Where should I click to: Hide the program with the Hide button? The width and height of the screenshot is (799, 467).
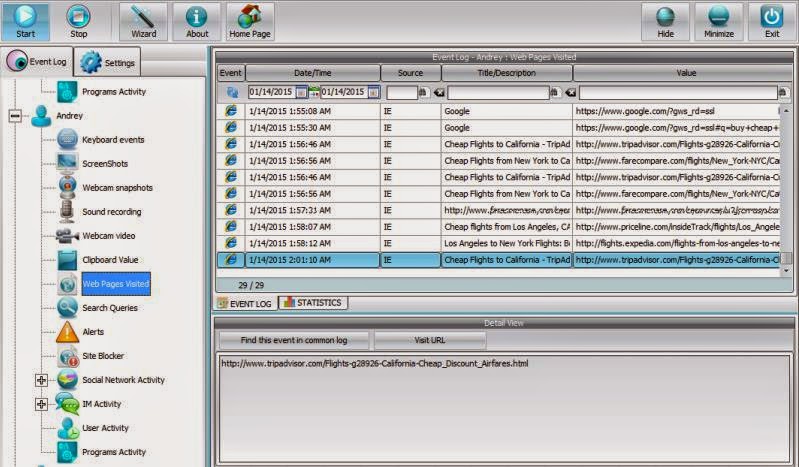point(665,21)
